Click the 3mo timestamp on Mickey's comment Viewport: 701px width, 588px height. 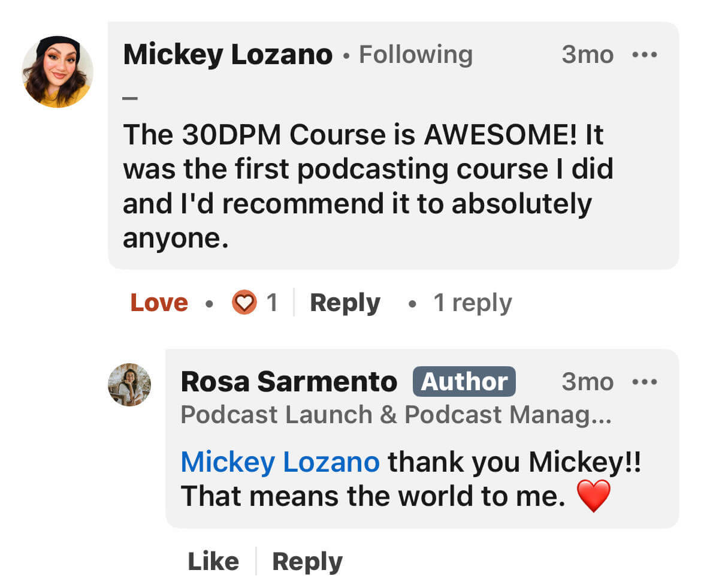click(x=587, y=55)
